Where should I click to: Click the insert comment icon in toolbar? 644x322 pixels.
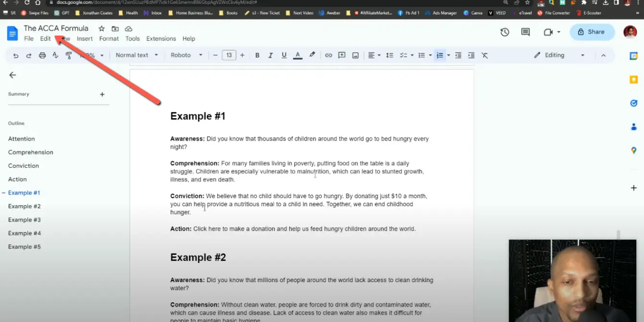pyautogui.click(x=341, y=55)
